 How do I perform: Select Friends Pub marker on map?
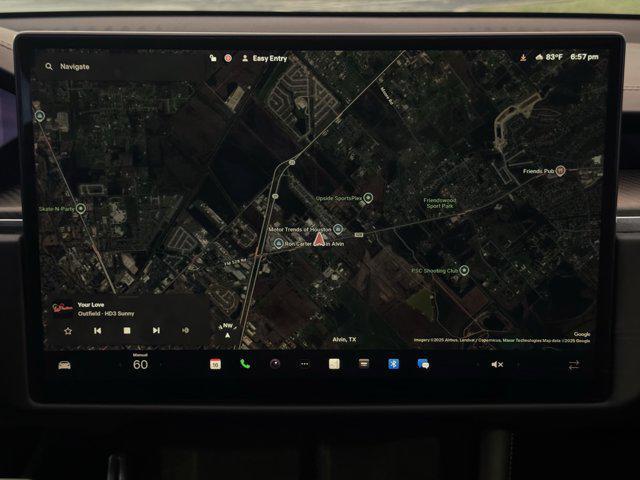[x=560, y=171]
